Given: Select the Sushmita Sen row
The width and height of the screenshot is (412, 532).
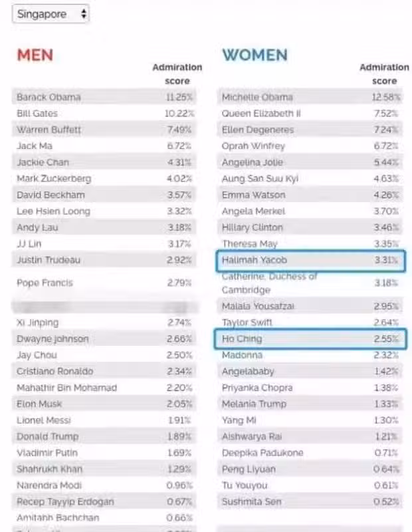Looking at the screenshot, I should [310, 501].
